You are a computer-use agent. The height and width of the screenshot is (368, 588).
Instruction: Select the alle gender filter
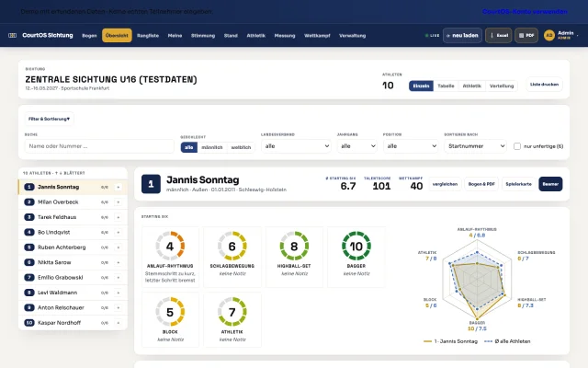coord(189,147)
